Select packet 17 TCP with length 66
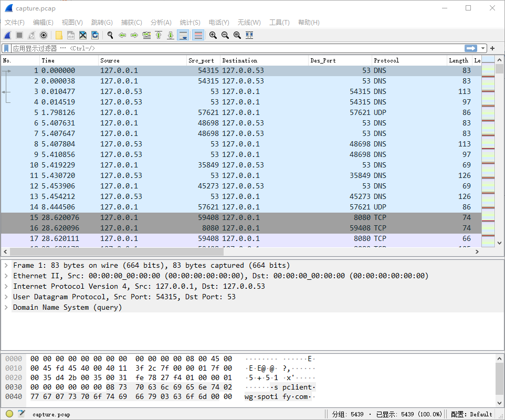The image size is (505, 420). pos(241,238)
